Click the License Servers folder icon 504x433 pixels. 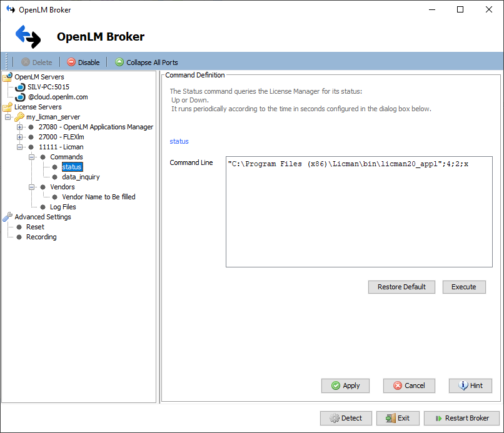pyautogui.click(x=8, y=107)
